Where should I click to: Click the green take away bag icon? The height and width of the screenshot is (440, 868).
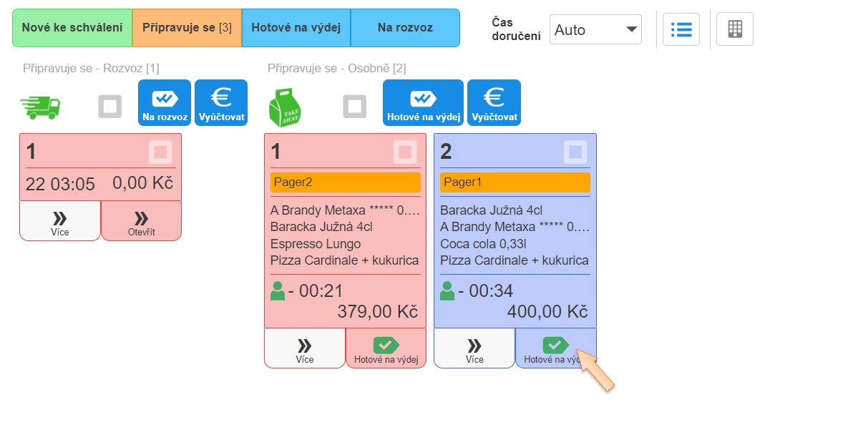click(x=284, y=107)
